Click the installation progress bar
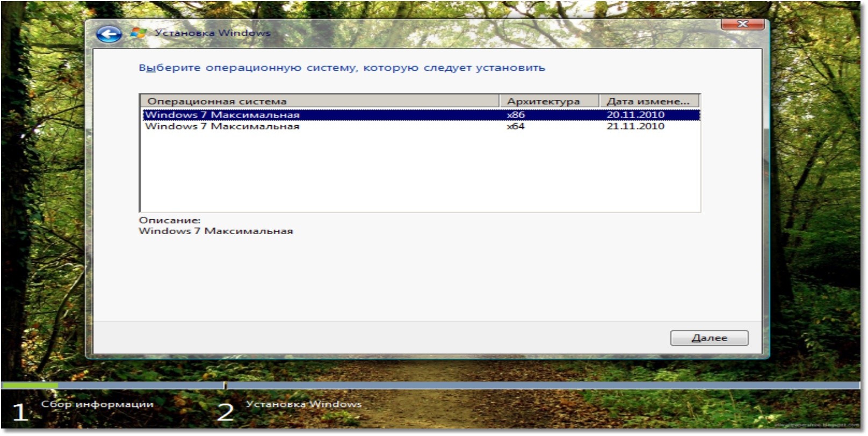 tap(431, 386)
